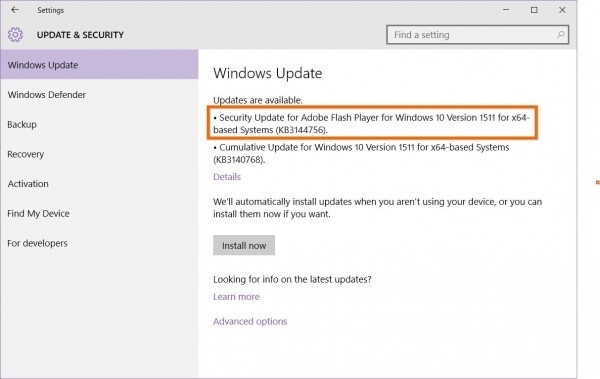This screenshot has height=379, width=600.
Task: Focus the Find a setting field
Action: (478, 35)
